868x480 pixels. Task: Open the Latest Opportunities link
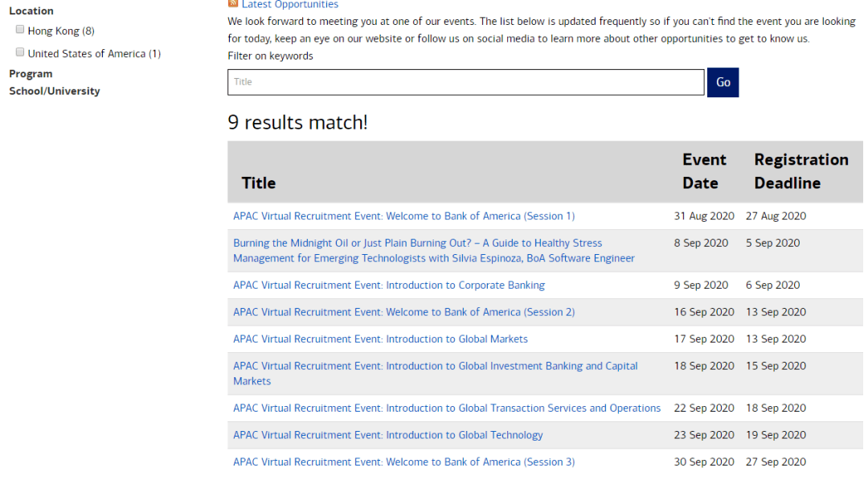(290, 5)
